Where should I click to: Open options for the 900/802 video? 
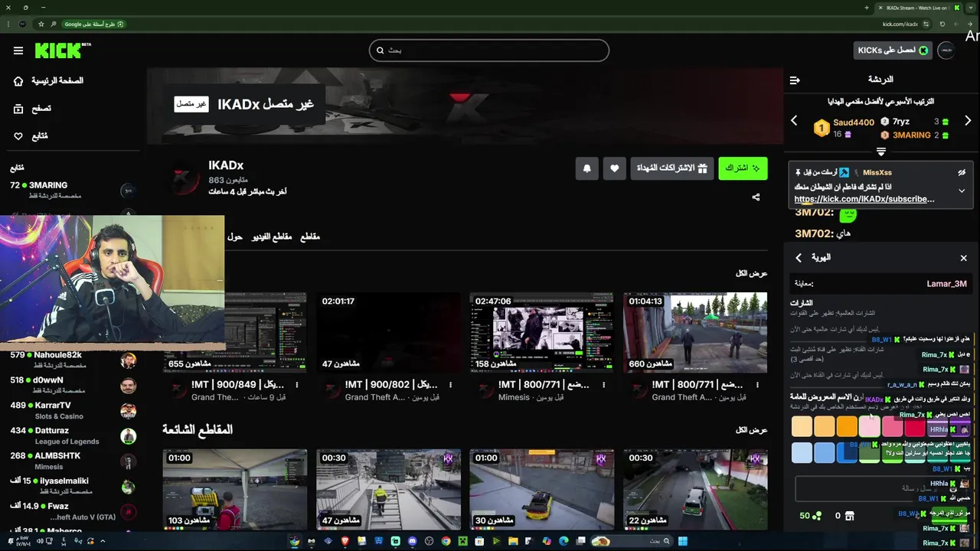(450, 385)
